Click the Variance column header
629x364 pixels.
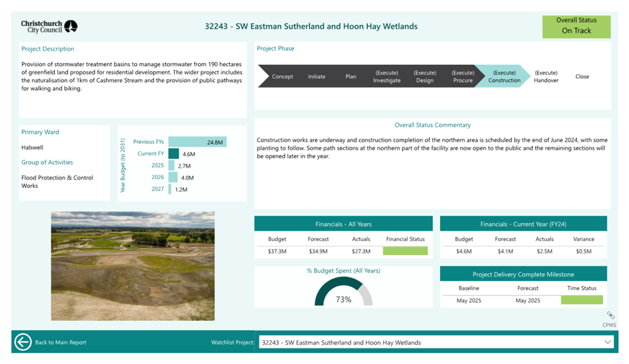(584, 239)
